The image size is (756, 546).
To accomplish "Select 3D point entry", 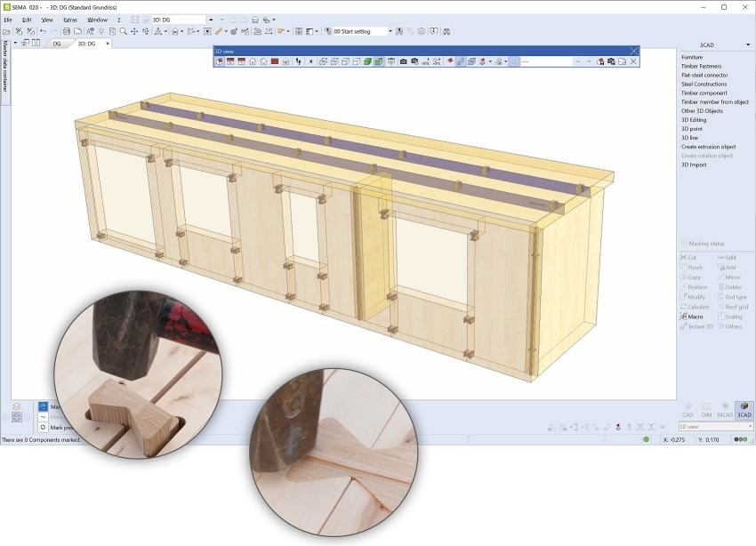I will coord(691,129).
